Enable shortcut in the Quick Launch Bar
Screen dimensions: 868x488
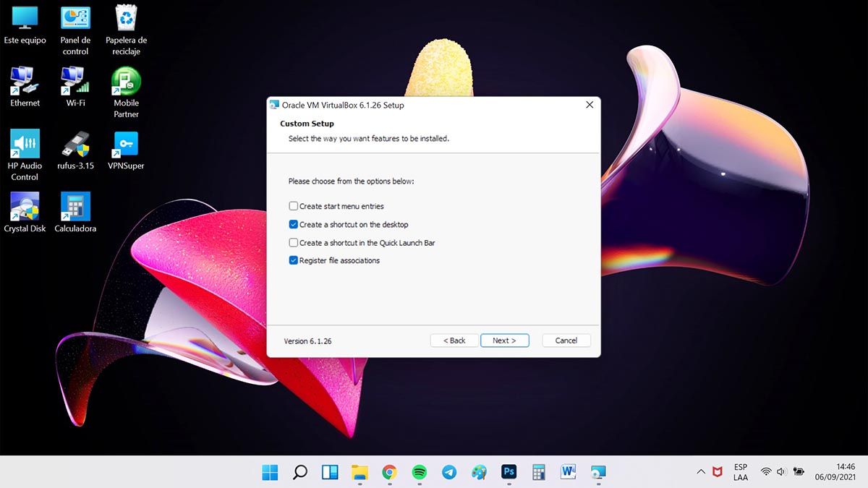tap(294, 243)
